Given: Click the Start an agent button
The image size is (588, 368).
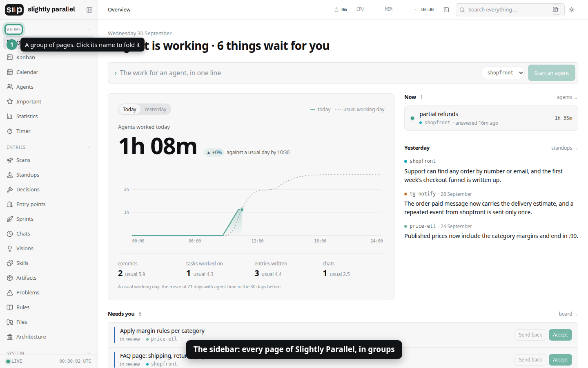Looking at the screenshot, I should (x=551, y=73).
